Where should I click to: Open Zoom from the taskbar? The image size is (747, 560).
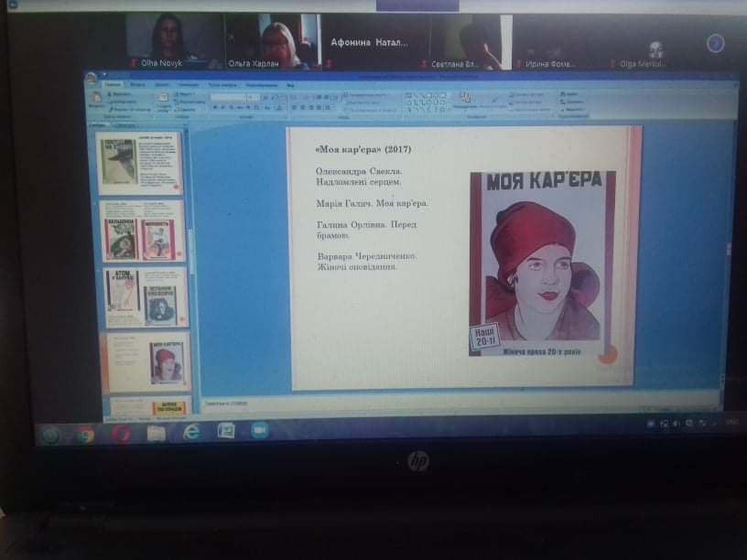click(x=260, y=430)
